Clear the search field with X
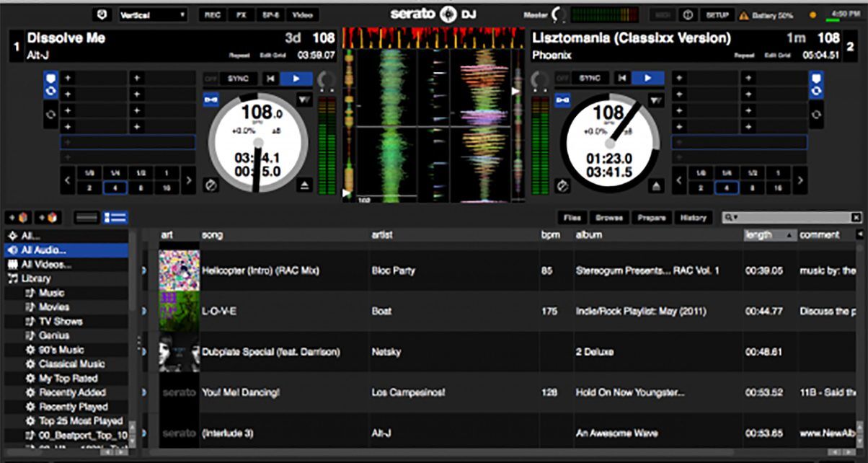 [856, 217]
